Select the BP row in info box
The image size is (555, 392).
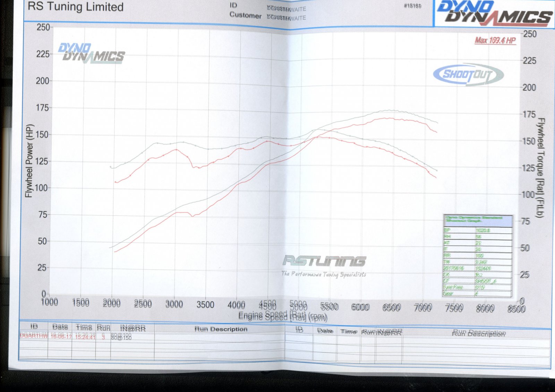(x=477, y=230)
